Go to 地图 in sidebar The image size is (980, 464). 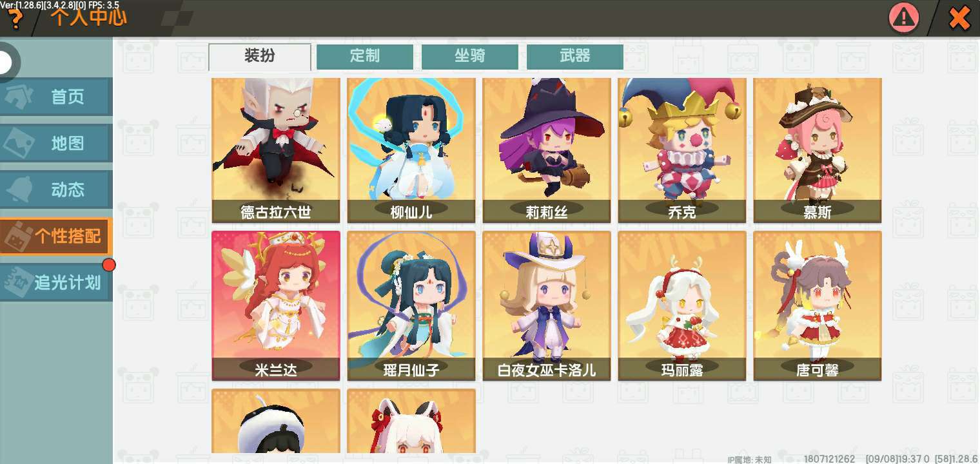point(56,143)
